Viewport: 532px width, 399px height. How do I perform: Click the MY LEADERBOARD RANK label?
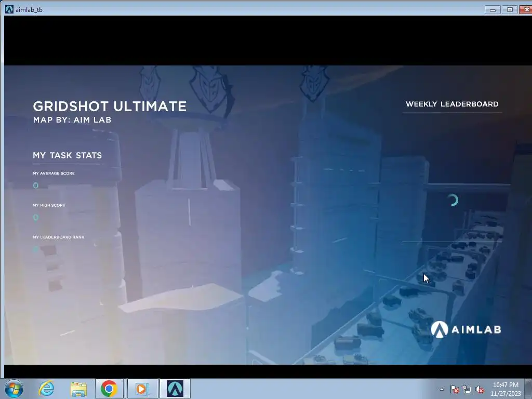coord(58,237)
